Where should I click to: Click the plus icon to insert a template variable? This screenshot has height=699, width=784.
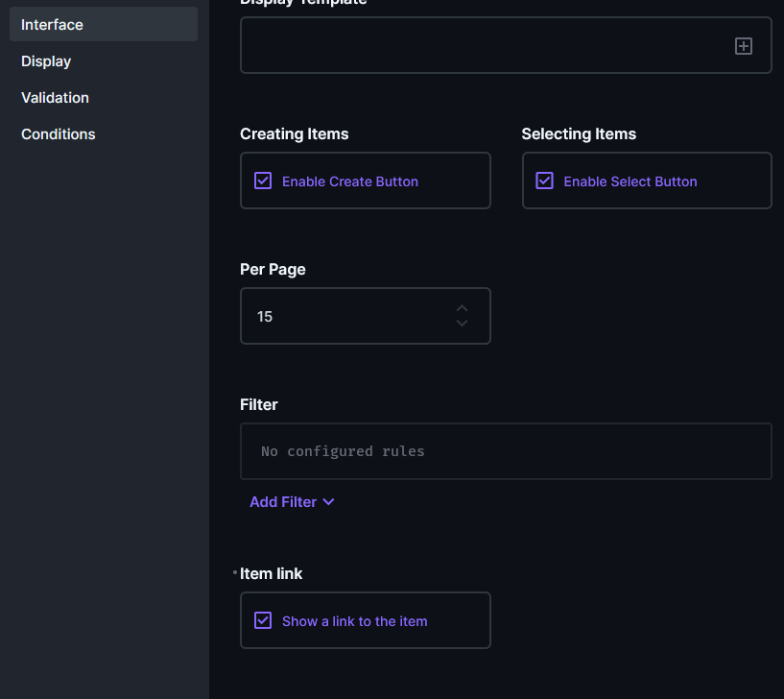click(744, 45)
